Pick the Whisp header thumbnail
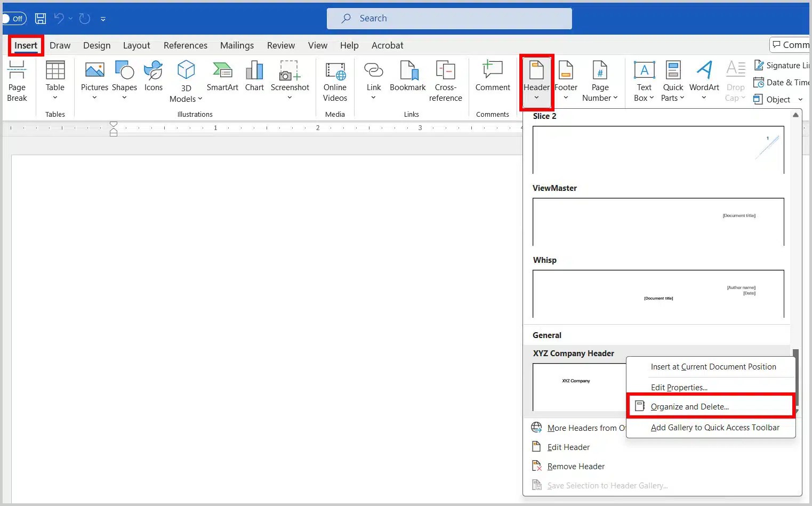This screenshot has width=812, height=506. coord(658,294)
